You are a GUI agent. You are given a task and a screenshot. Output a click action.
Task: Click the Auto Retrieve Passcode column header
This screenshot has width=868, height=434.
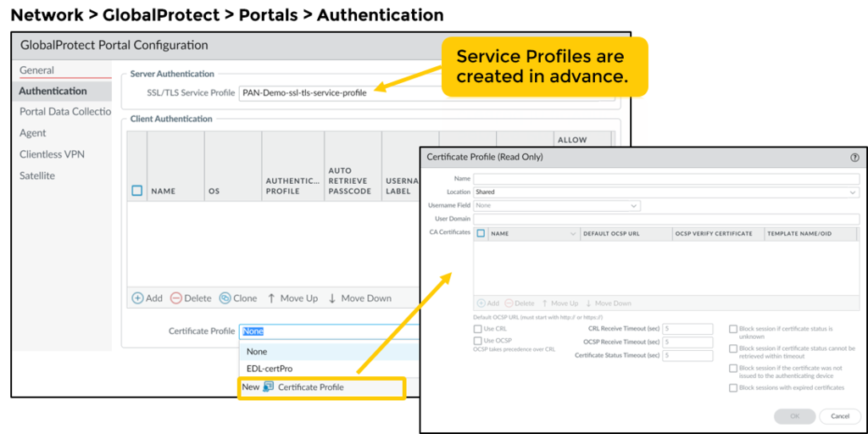pyautogui.click(x=348, y=181)
